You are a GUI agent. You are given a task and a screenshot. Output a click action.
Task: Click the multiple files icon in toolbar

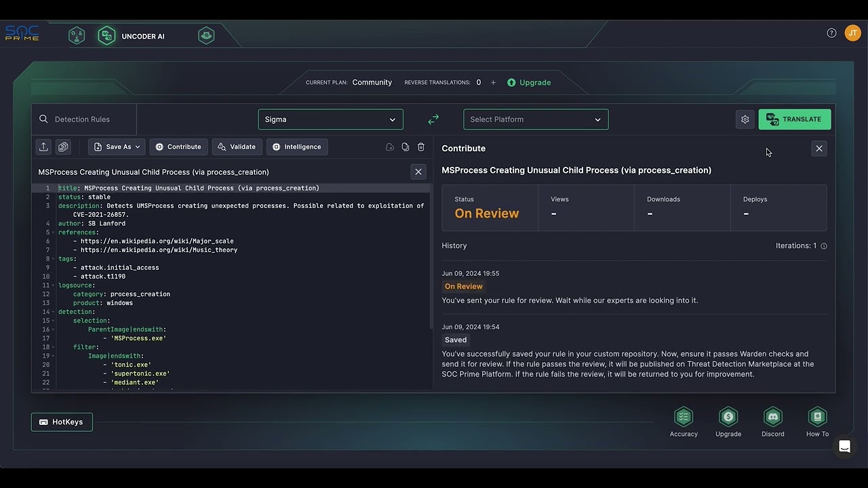click(63, 147)
